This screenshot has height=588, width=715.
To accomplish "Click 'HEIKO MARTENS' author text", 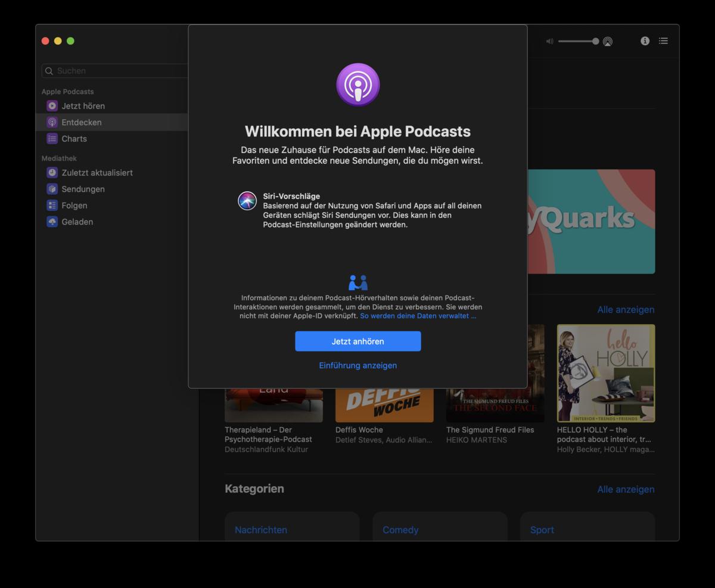I will click(477, 440).
